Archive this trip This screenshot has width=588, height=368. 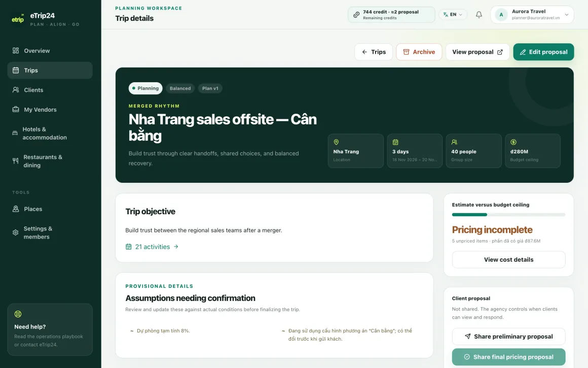point(419,52)
